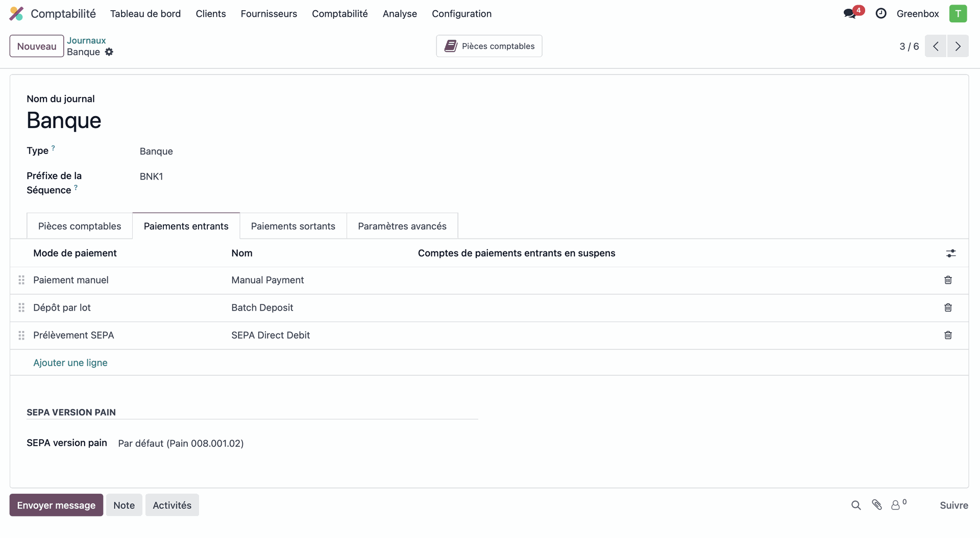Go to the previous journal record

click(936, 46)
